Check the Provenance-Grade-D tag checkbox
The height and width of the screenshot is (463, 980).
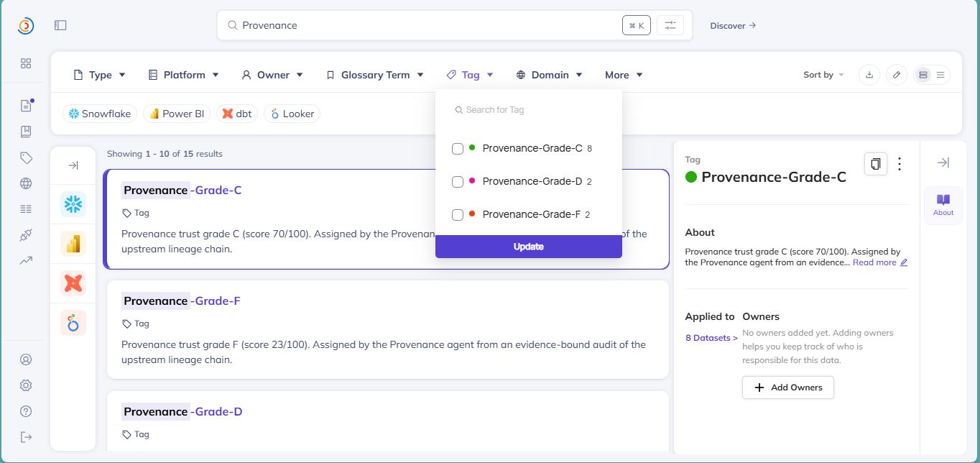coord(457,182)
